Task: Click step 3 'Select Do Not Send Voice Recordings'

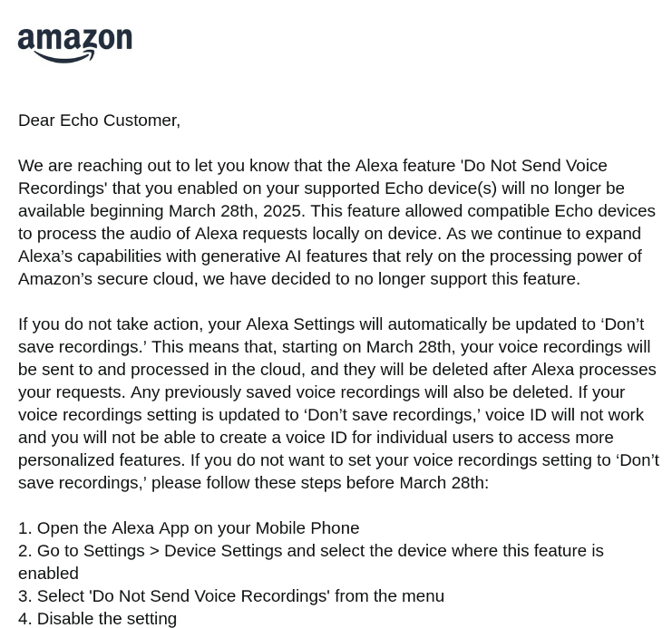Action: 231,596
